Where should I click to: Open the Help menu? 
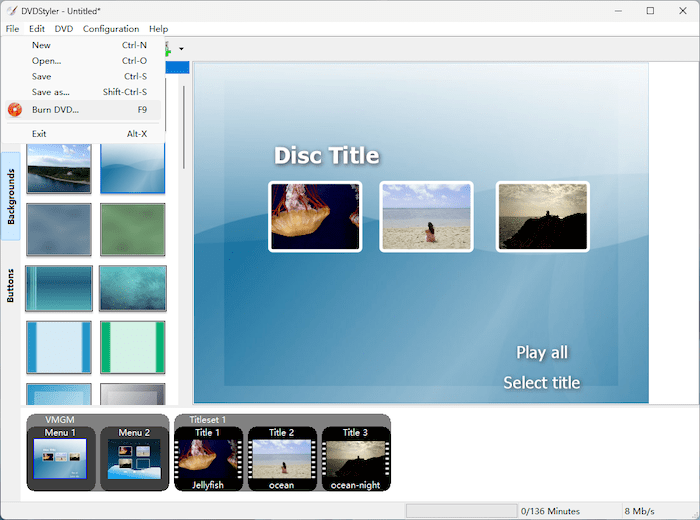pyautogui.click(x=158, y=29)
